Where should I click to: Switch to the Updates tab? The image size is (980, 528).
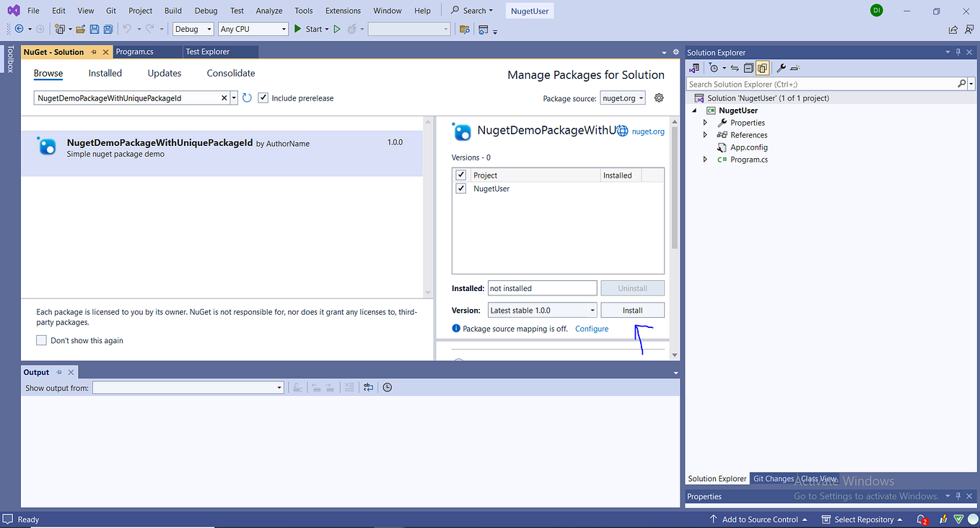pos(164,73)
